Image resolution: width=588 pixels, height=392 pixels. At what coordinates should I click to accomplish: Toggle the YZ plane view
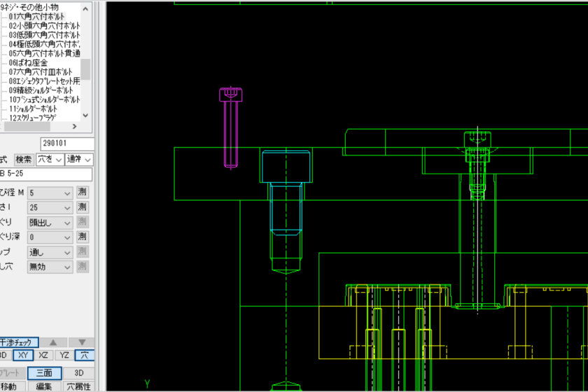[x=63, y=356]
